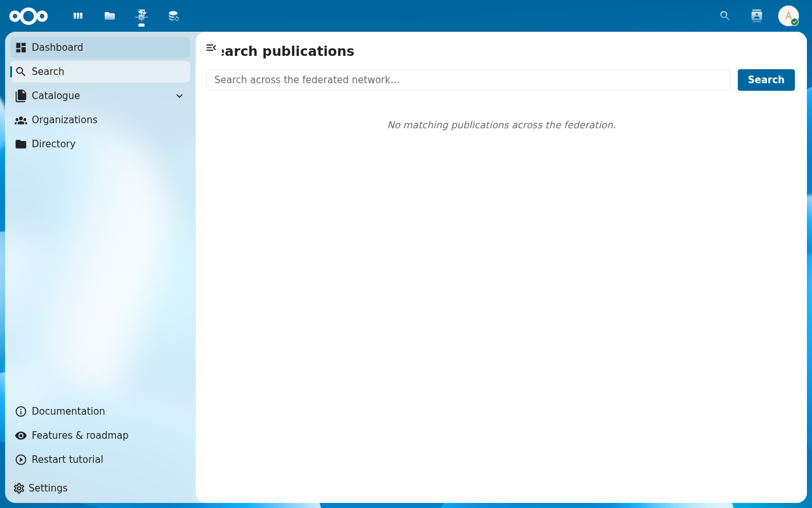Open unified search magnifier in header

[724, 16]
